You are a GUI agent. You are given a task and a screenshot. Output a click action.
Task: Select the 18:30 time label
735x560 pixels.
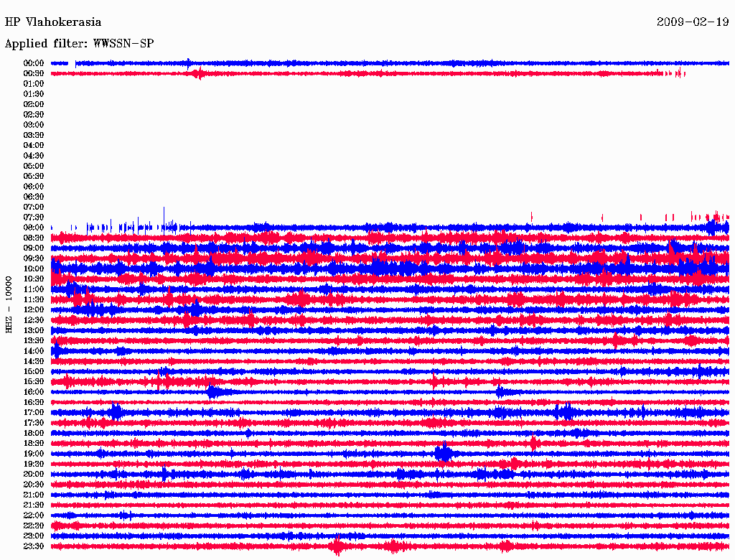click(x=33, y=443)
